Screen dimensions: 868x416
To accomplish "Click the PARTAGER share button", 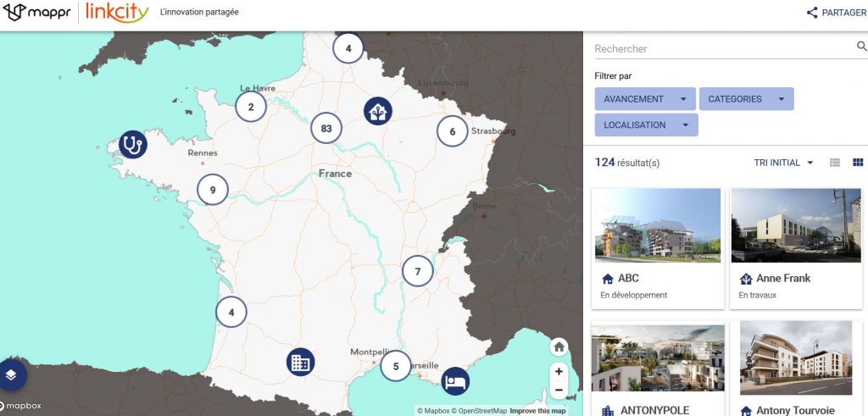I will (836, 13).
